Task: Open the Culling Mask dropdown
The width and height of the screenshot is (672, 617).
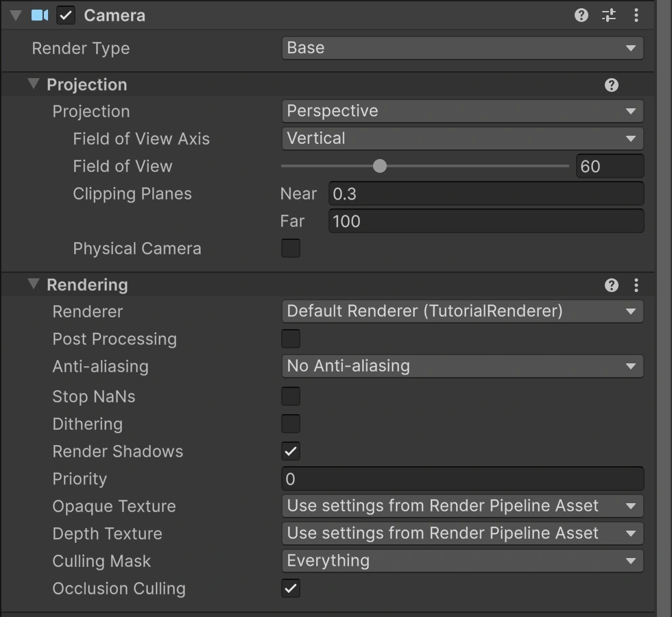Action: tap(462, 561)
